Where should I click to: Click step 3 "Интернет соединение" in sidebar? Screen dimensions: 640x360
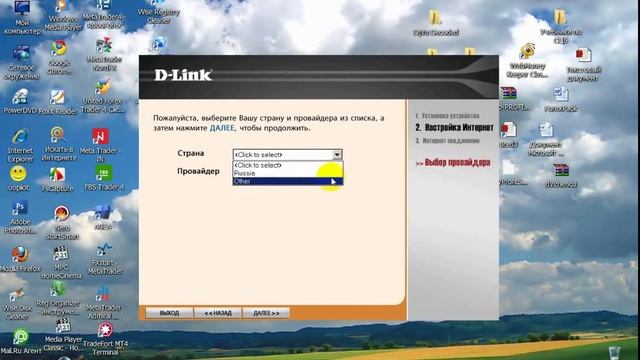pos(447,141)
